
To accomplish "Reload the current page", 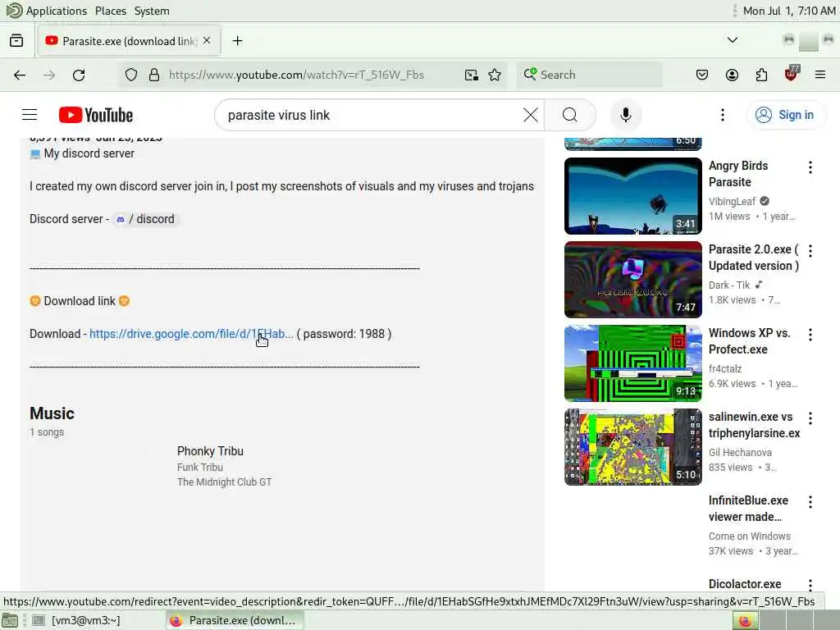I will 79,75.
